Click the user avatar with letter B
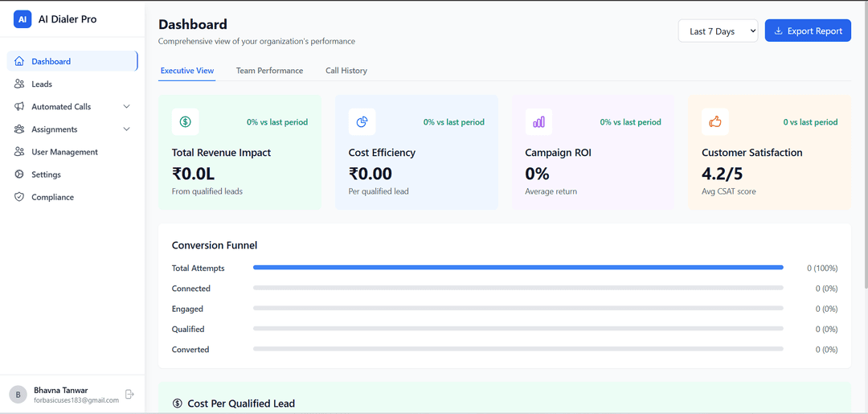This screenshot has width=868, height=414. coord(18,394)
